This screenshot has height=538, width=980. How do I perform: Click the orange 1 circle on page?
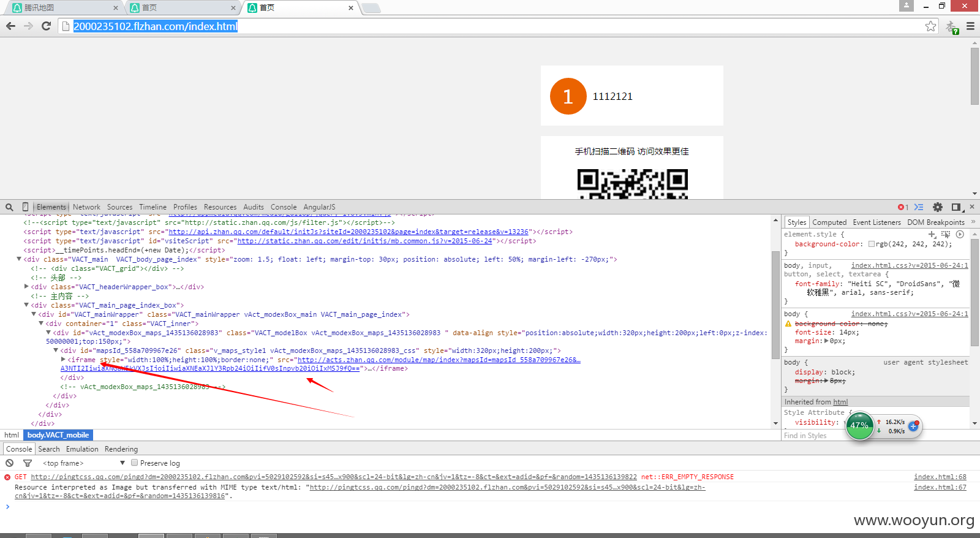point(568,96)
